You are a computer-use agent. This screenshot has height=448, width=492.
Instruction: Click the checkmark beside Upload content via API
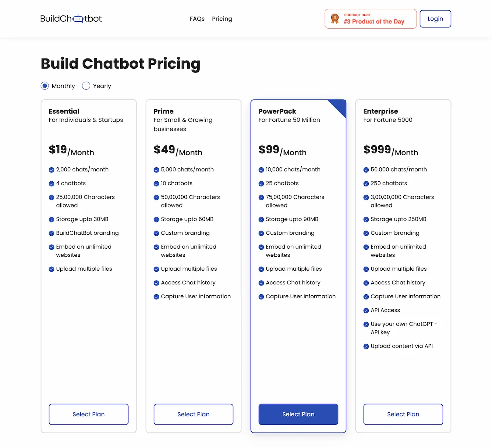click(x=366, y=346)
